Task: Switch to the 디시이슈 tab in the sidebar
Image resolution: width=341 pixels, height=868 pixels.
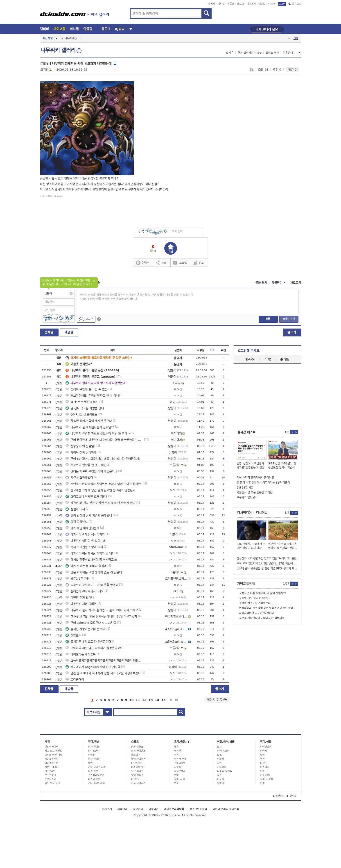Action: (262, 512)
